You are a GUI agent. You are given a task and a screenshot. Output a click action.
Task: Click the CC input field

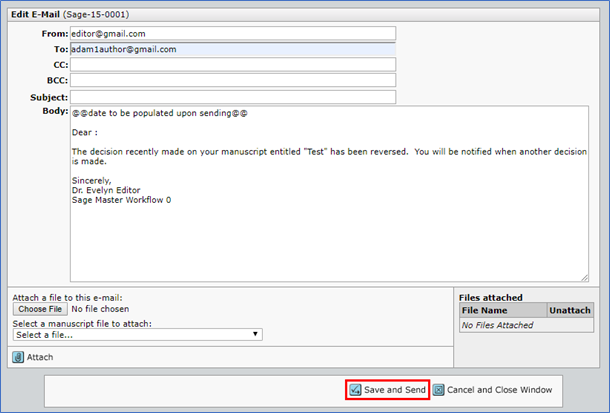pos(232,65)
